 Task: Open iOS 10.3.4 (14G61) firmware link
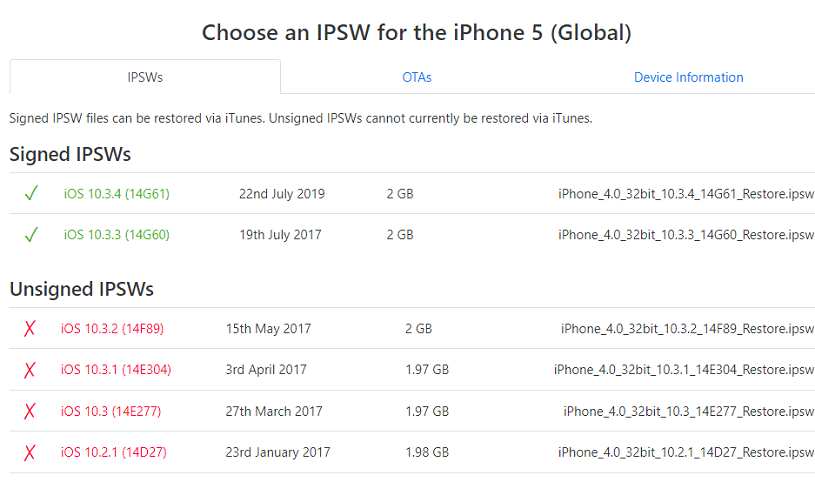(x=116, y=194)
